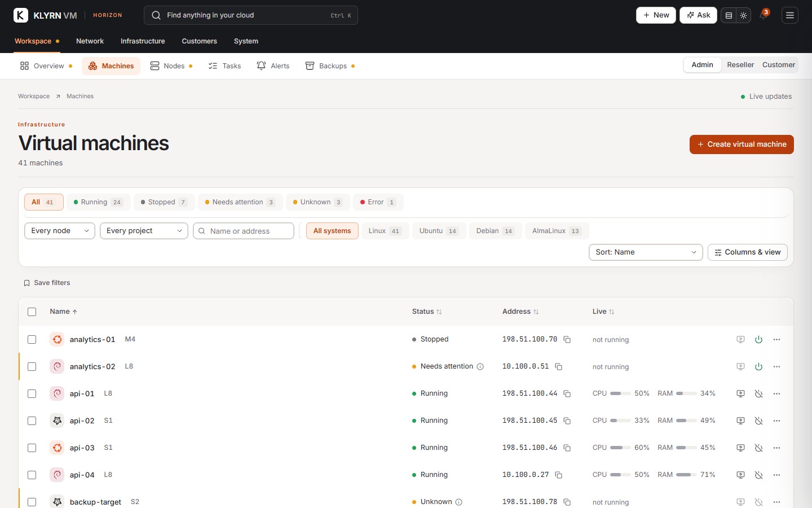Viewport: 812px width, 508px height.
Task: Select the api-03 row checkbox
Action: pyautogui.click(x=32, y=448)
